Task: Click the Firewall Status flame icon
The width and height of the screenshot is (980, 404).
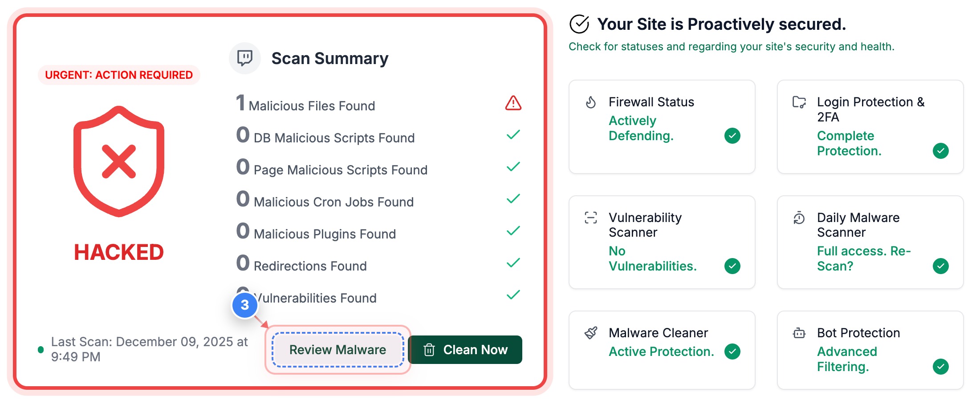Action: coord(590,102)
